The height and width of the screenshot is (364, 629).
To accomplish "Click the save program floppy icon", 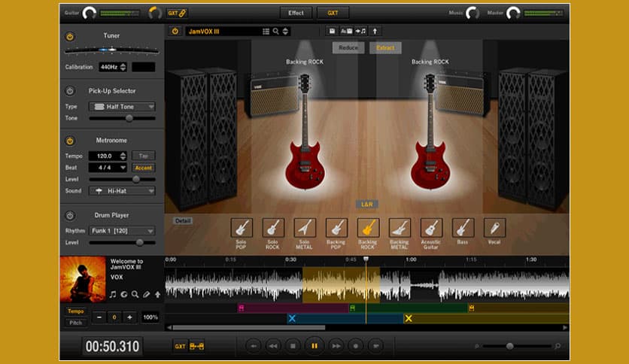I will (x=332, y=32).
